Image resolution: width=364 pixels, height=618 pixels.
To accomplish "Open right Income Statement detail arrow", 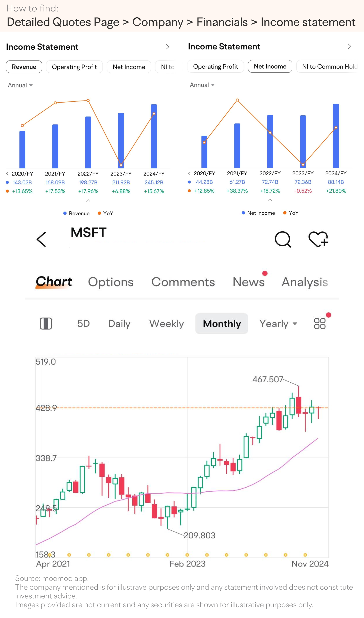I will (x=350, y=47).
